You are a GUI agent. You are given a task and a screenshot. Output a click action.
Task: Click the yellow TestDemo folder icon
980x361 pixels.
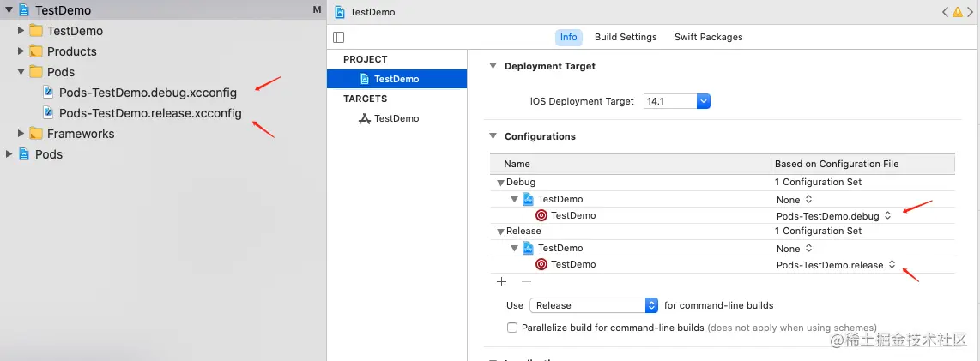coord(36,31)
